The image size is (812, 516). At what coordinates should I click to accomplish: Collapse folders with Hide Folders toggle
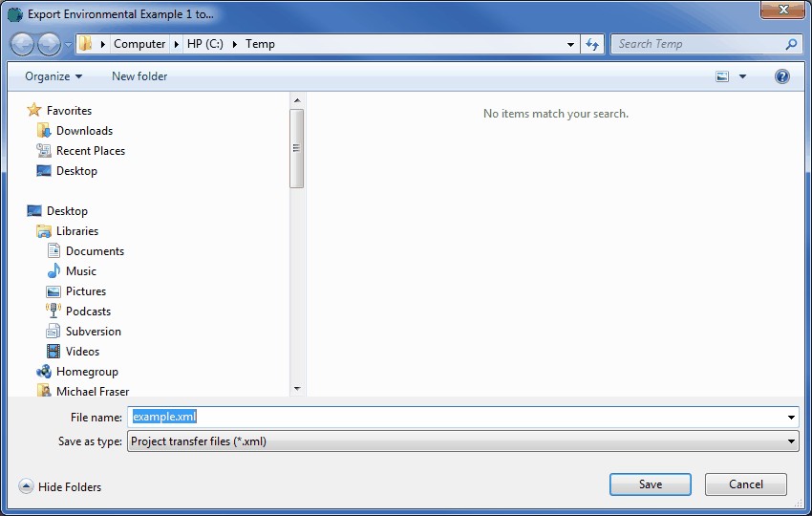click(x=60, y=487)
